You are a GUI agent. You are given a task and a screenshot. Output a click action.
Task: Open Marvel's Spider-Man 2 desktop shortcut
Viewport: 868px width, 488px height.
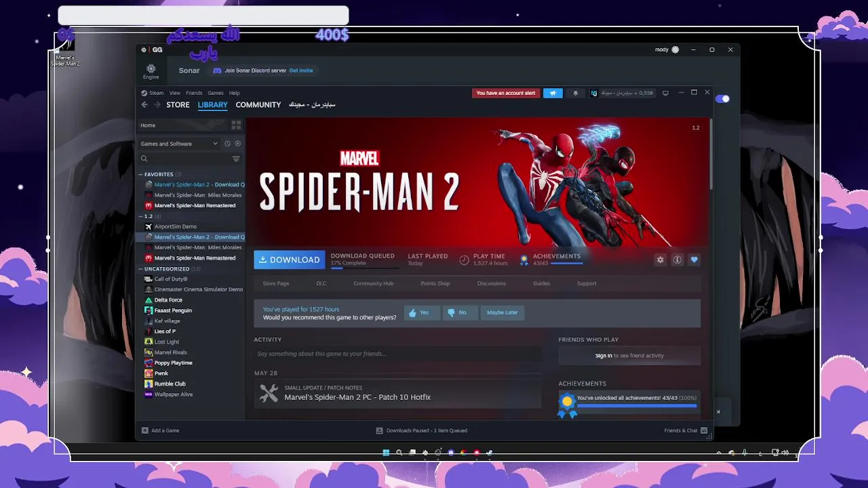[66, 52]
